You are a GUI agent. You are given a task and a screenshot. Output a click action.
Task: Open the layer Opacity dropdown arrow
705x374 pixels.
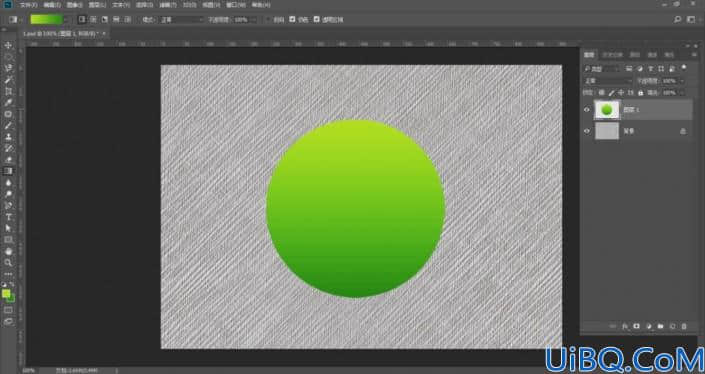tap(682, 81)
